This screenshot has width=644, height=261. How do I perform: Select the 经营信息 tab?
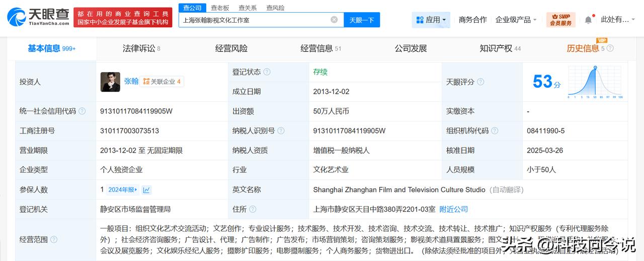point(320,48)
